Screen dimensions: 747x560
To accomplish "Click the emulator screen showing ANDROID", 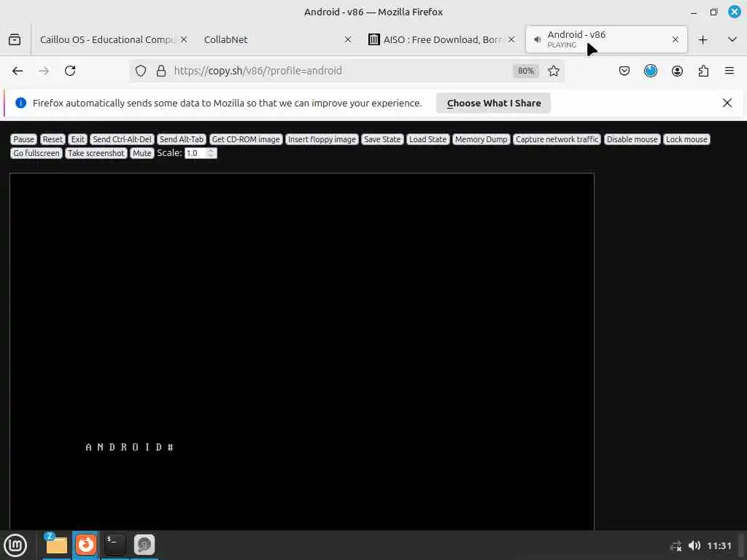I will click(x=302, y=351).
